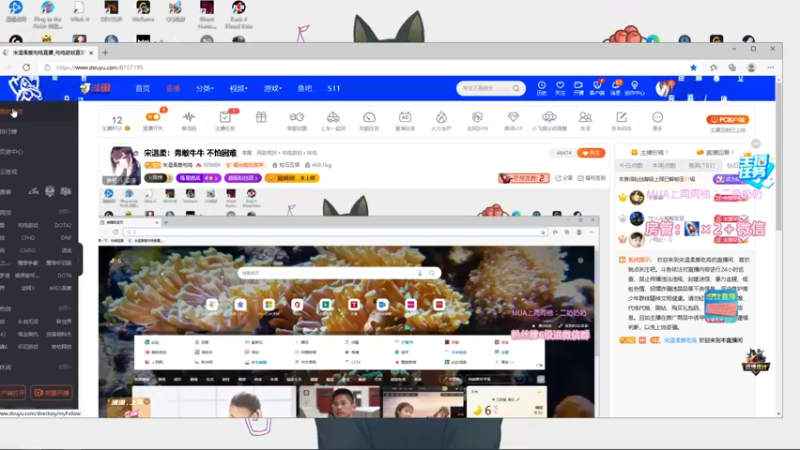The height and width of the screenshot is (450, 800).
Task: Expand the second 全部 link in sidebar
Action: (64, 308)
